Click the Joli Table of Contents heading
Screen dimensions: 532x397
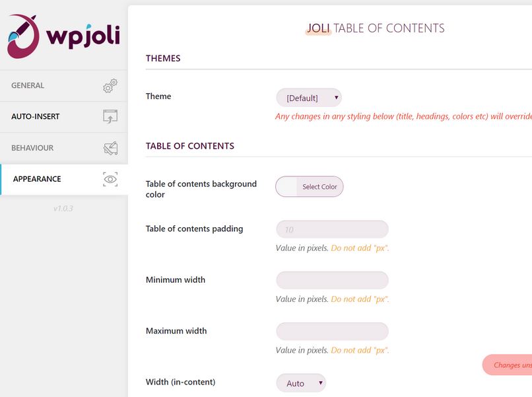tap(376, 28)
